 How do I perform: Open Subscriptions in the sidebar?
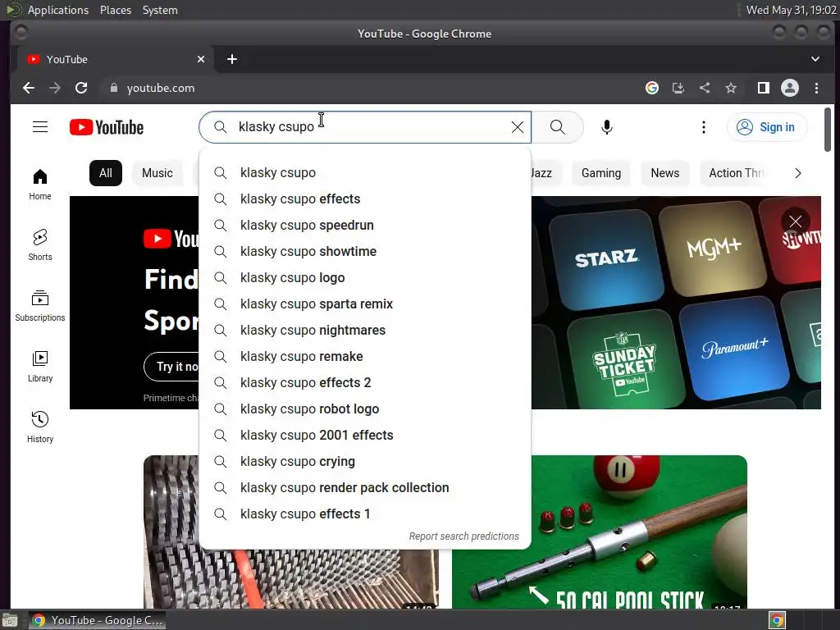40,306
